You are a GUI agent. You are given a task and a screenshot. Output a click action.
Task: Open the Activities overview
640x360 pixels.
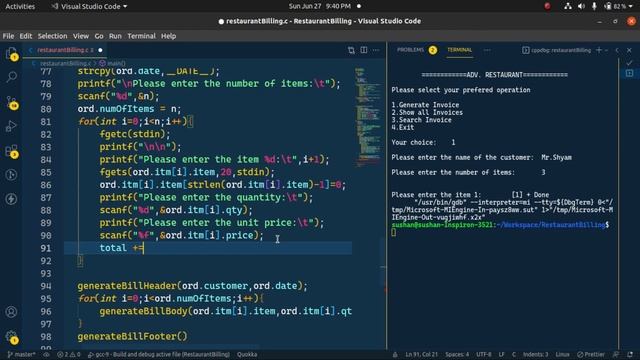pos(20,6)
